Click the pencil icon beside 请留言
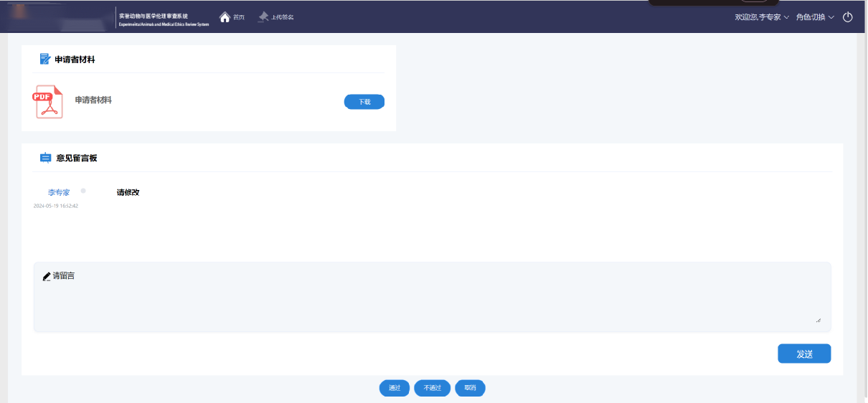The width and height of the screenshot is (868, 403). click(47, 276)
